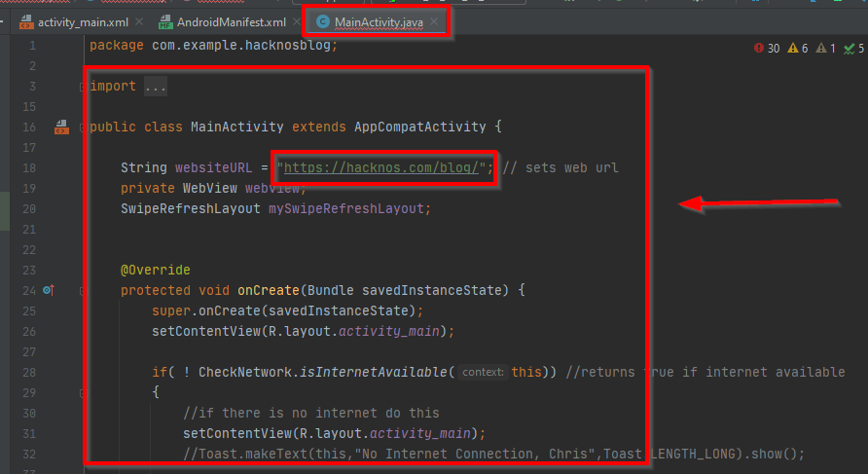Click the SwipeRefreshLayout type on line 20
The height and width of the screenshot is (474, 868).
click(191, 208)
